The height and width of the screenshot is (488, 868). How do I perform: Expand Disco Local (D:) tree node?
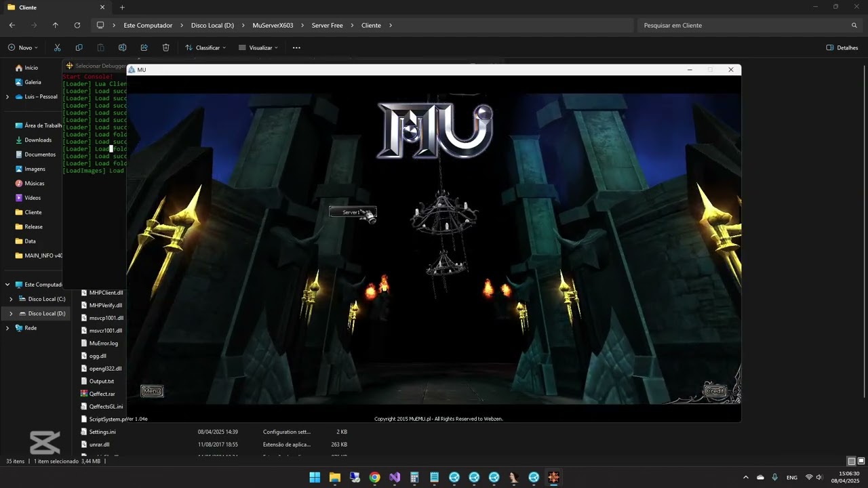pyautogui.click(x=11, y=313)
